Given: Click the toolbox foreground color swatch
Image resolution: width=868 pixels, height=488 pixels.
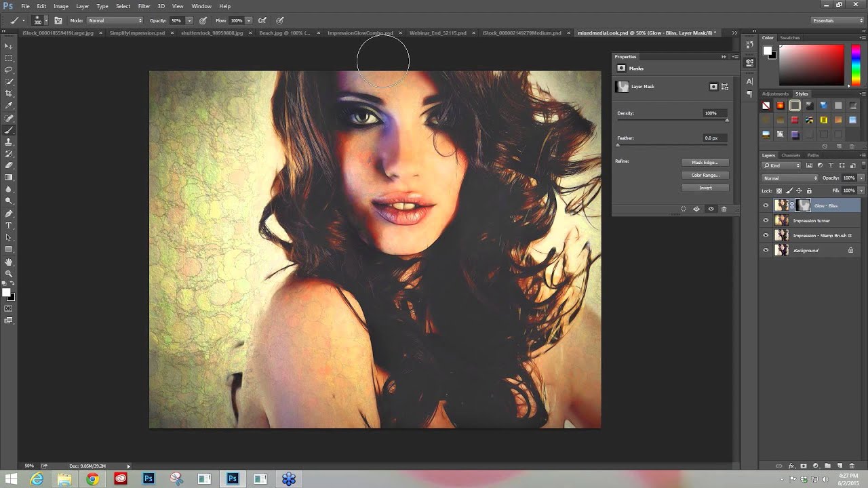Looking at the screenshot, I should coord(5,292).
